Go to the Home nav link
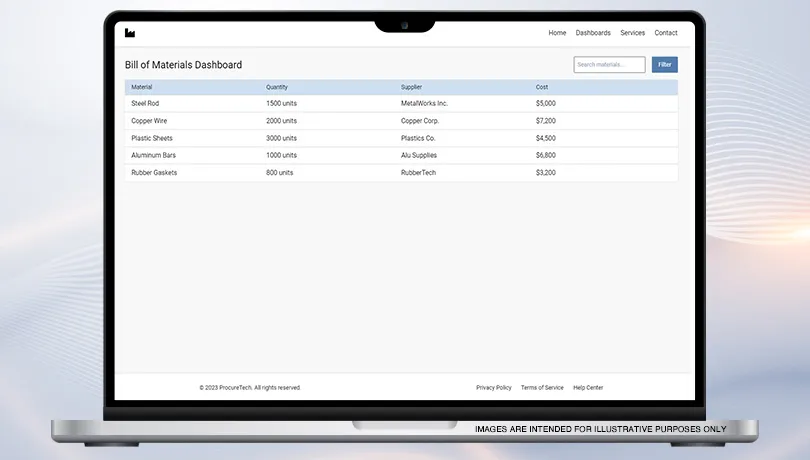Screen dimensions: 810x460 click(557, 33)
